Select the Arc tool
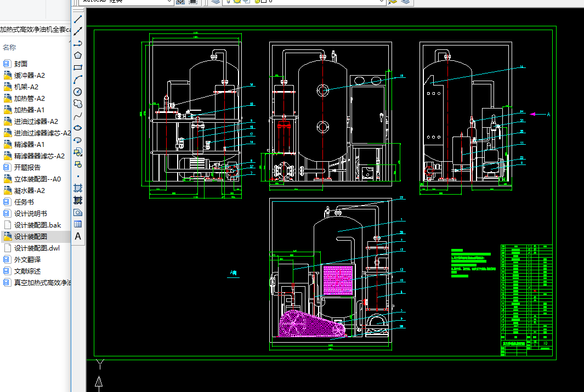Screen dimensions: 584x392 [78, 79]
